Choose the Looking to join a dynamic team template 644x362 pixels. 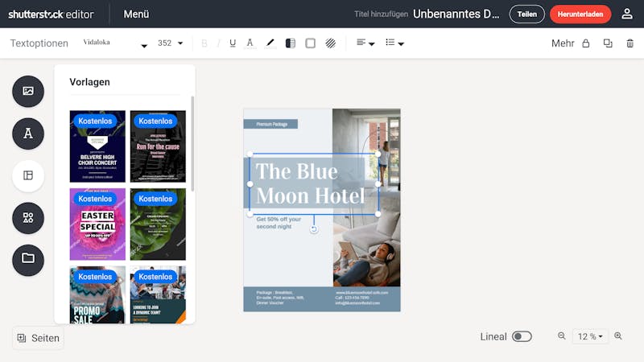[x=158, y=294]
